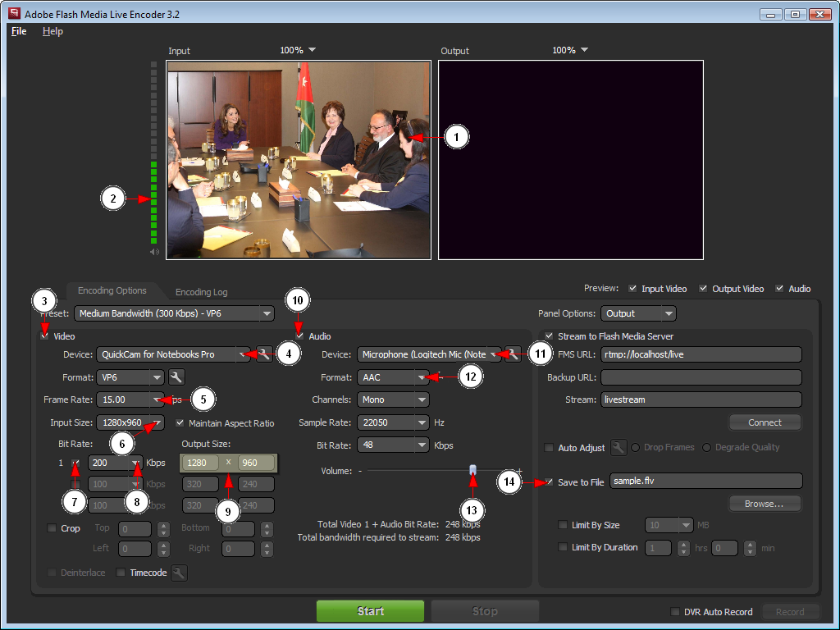
Task: Open the File menu
Action: (19, 31)
